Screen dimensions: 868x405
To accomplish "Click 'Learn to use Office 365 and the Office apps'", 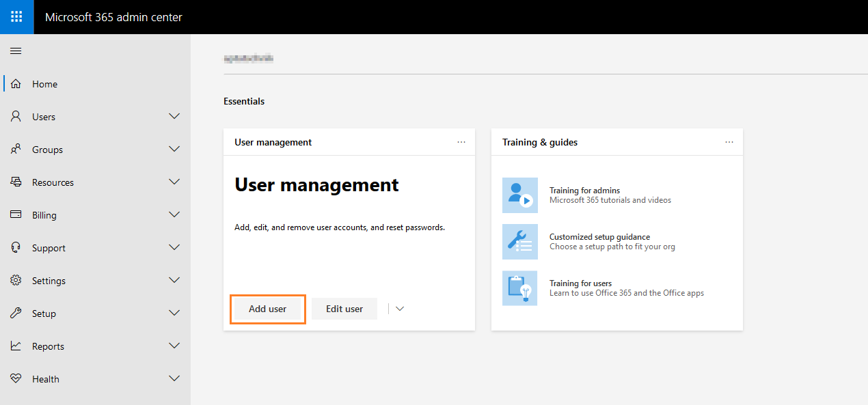I will click(x=627, y=293).
